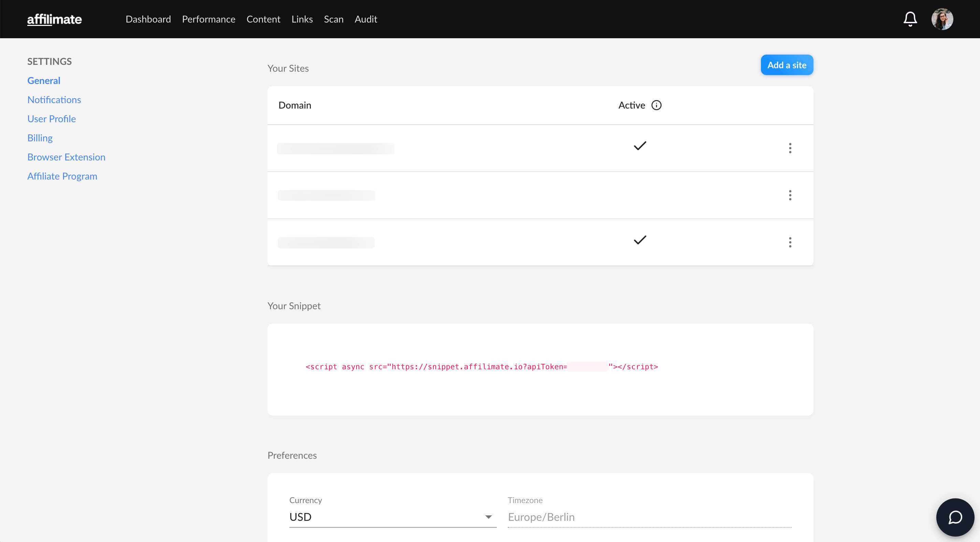
Task: Click the Affilimate logo in the top left
Action: point(55,19)
